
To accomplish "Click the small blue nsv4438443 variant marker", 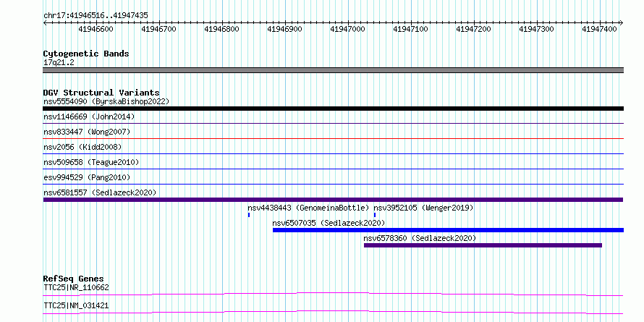I will point(249,215).
